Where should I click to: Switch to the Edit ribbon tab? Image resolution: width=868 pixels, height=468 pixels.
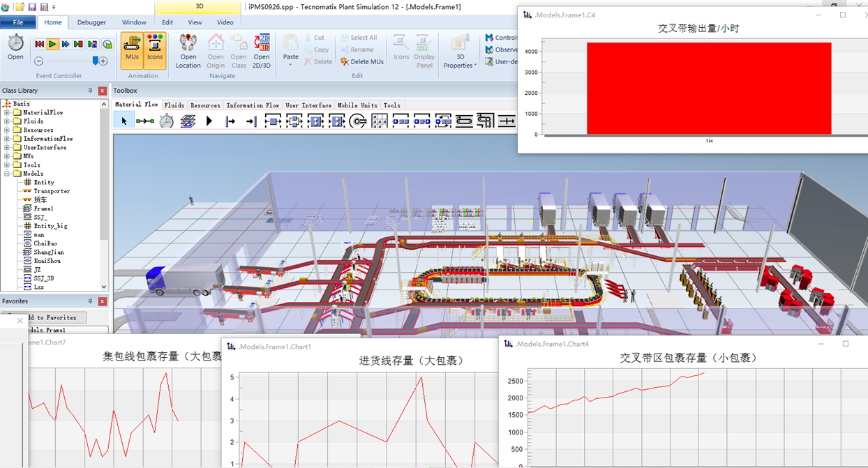167,22
